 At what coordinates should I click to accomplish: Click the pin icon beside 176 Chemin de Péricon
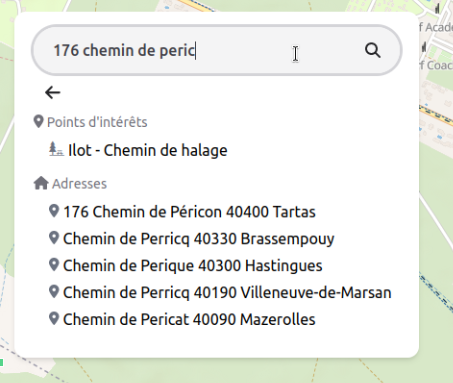click(54, 211)
